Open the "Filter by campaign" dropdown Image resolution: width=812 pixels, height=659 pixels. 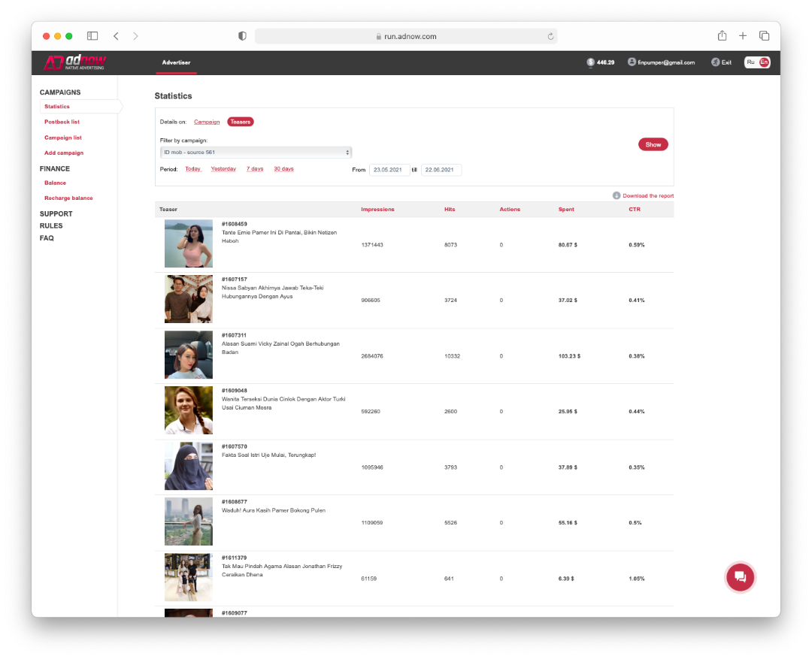coord(256,151)
